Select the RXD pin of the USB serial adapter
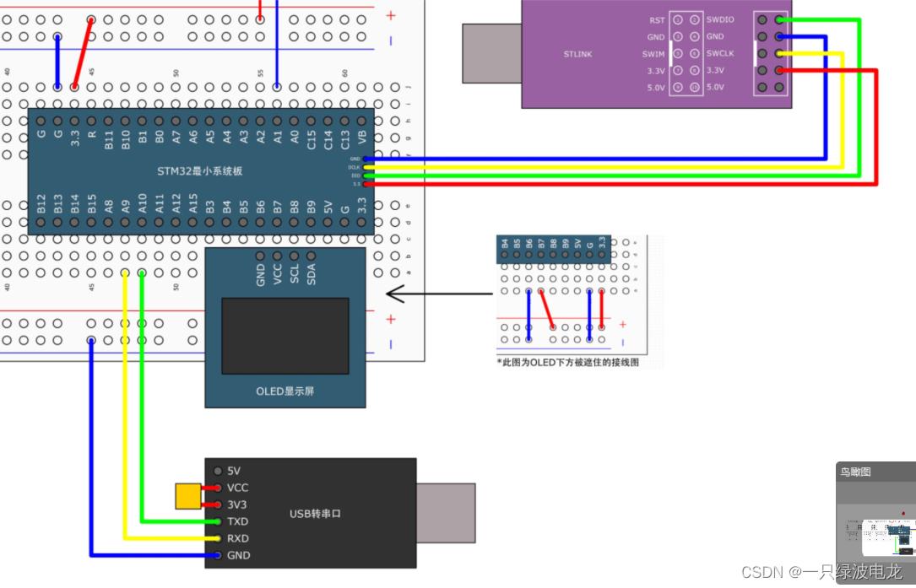This screenshot has height=588, width=916. click(237, 538)
